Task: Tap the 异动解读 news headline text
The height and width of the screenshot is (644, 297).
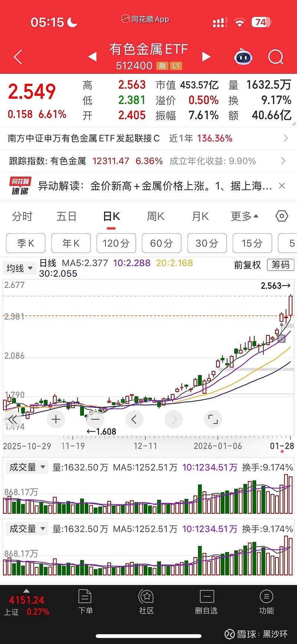Action: [155, 186]
